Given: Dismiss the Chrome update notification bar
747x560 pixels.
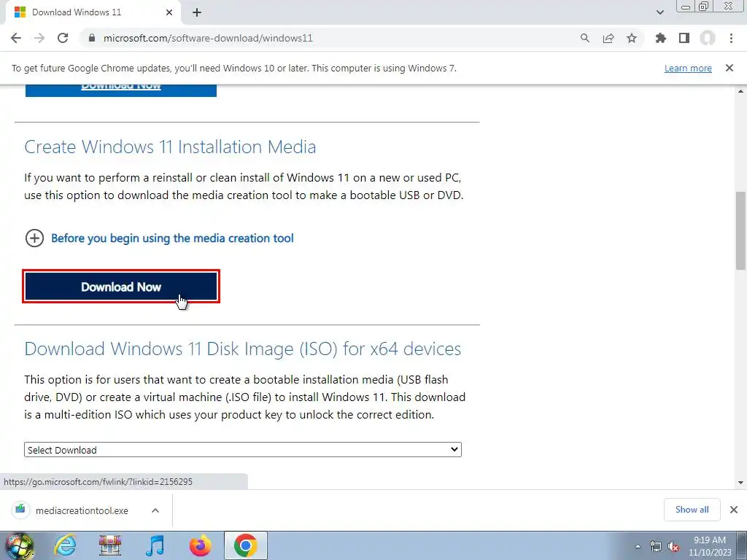Looking at the screenshot, I should pos(729,68).
